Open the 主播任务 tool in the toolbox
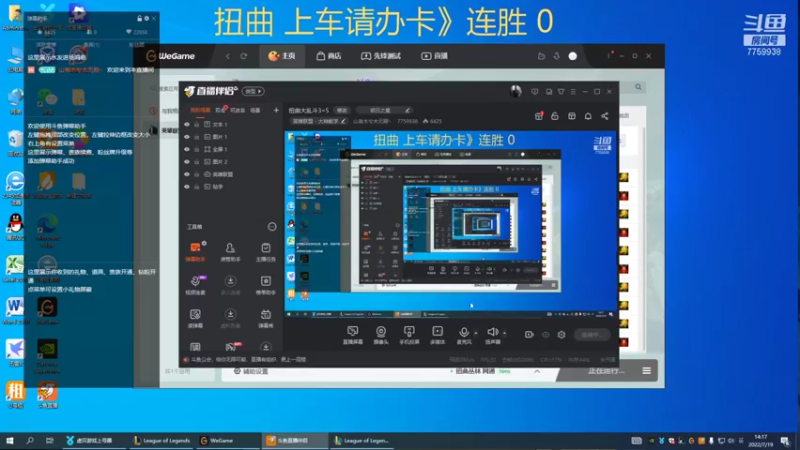 [x=265, y=252]
